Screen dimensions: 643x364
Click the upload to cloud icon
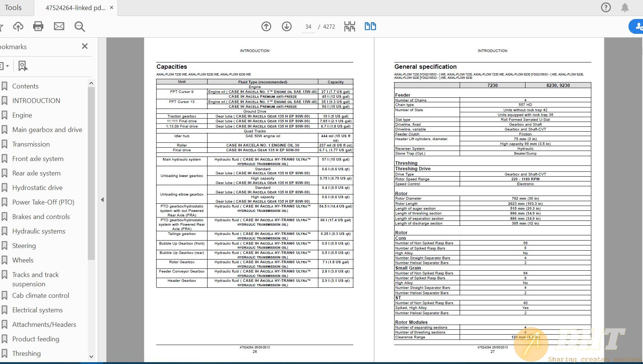pyautogui.click(x=18, y=26)
